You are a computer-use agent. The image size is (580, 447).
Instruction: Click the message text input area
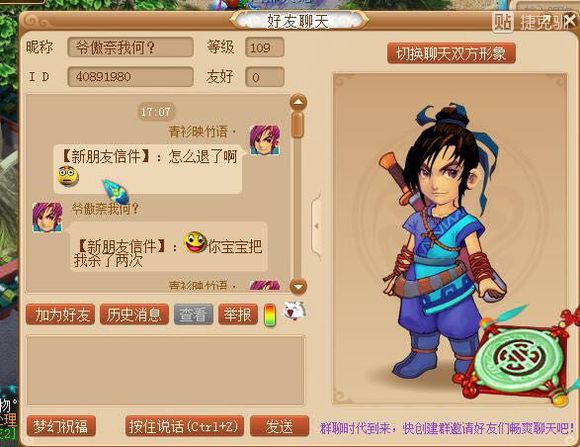click(x=165, y=371)
